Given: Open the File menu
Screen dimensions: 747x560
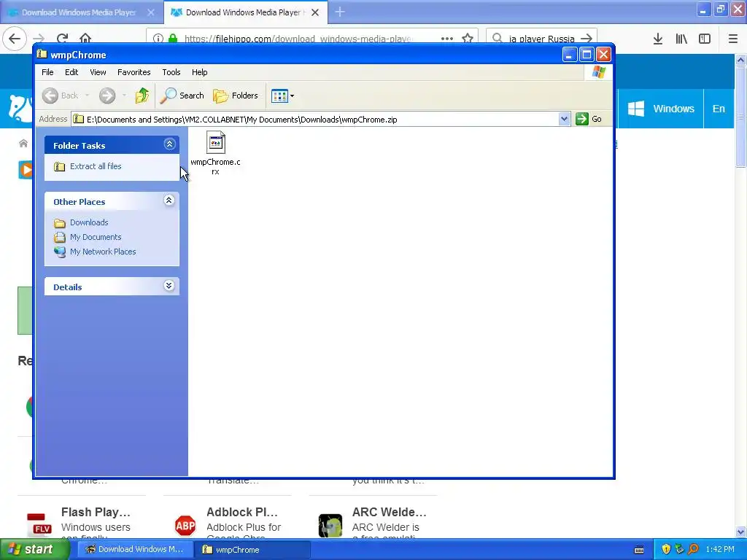Looking at the screenshot, I should (x=47, y=72).
